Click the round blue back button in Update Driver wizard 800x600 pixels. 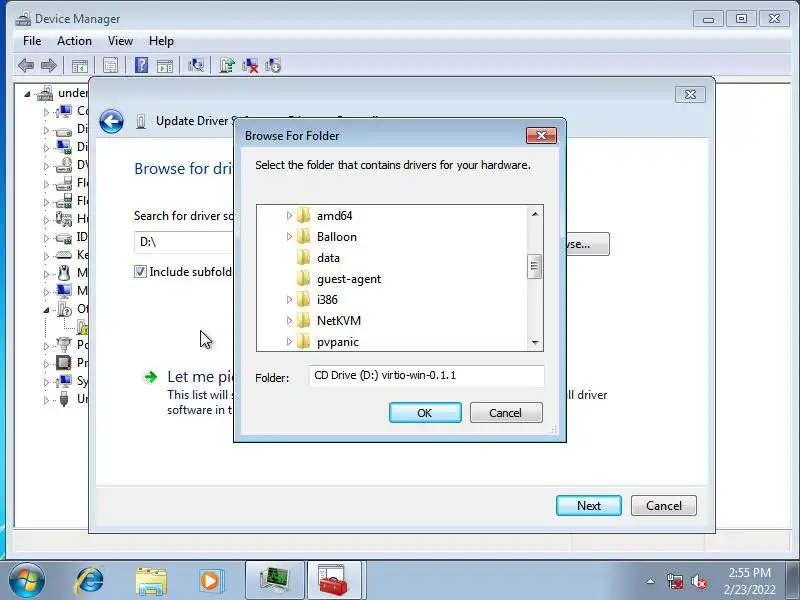pos(111,121)
